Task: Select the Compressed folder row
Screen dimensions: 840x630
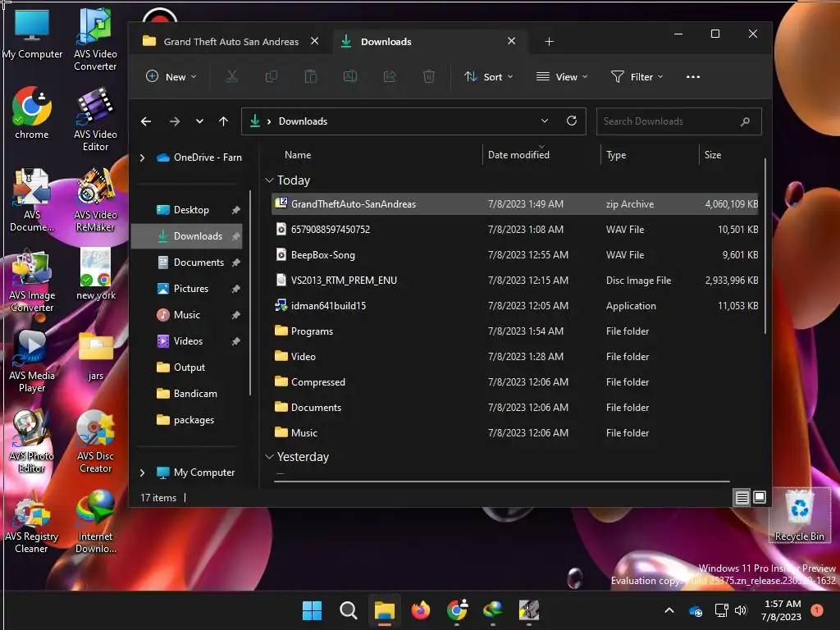Action: 515,382
